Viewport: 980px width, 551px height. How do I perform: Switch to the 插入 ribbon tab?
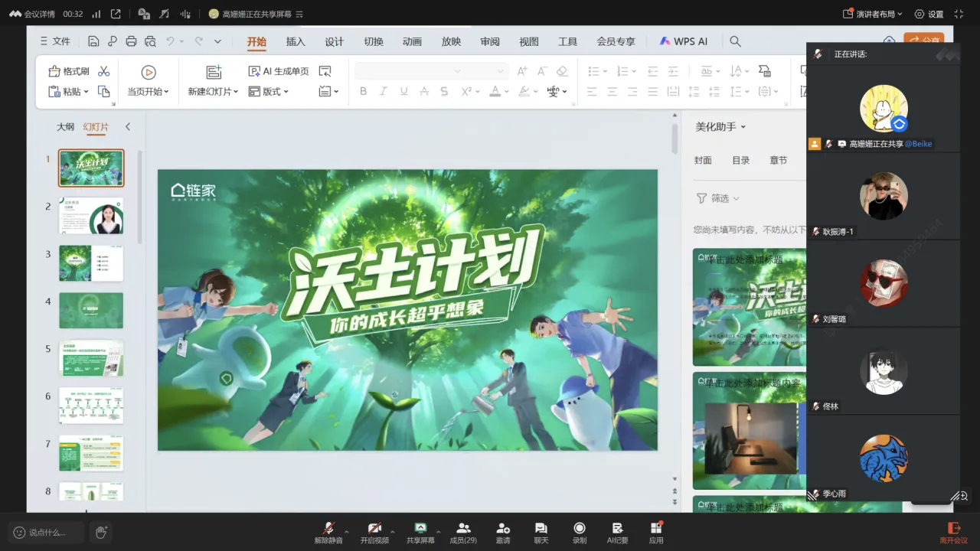296,41
